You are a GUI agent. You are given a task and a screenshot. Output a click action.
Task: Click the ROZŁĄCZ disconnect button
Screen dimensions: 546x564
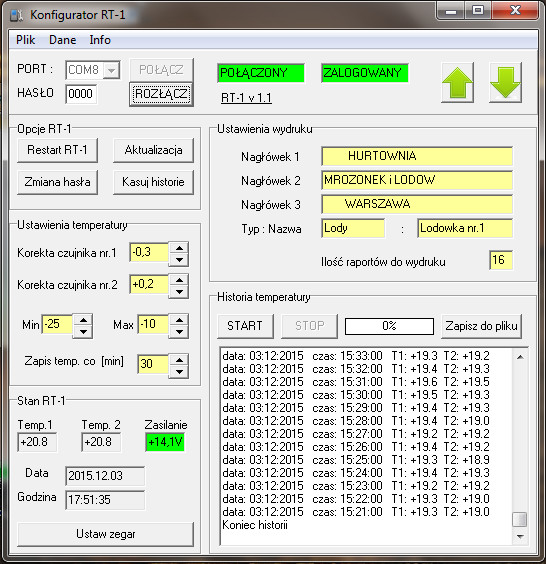(x=161, y=95)
